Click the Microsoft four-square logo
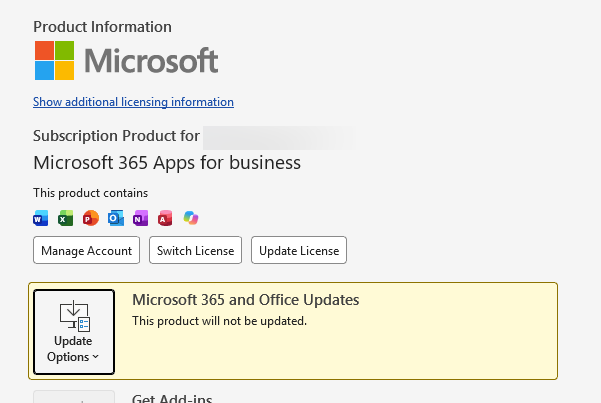This screenshot has width=601, height=403. click(x=54, y=61)
